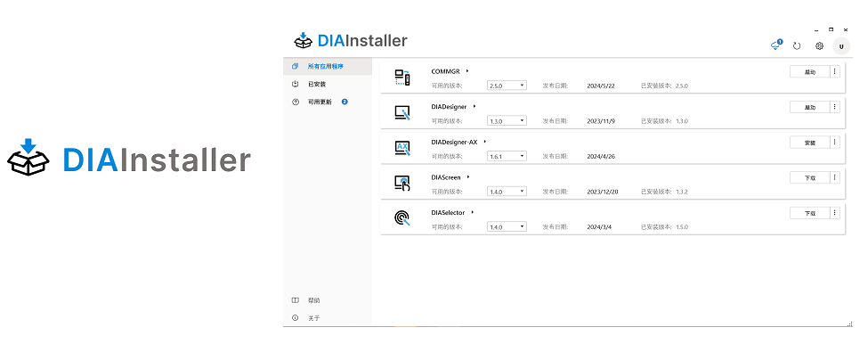Click the DIAScreen application icon
Viewport: 868px width, 352px height.
point(402,183)
